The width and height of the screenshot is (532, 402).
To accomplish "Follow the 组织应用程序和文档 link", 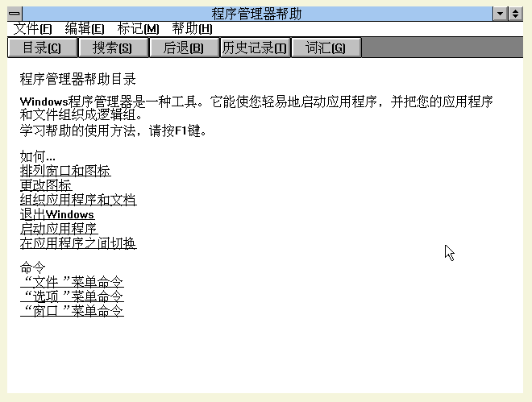I will (x=77, y=200).
